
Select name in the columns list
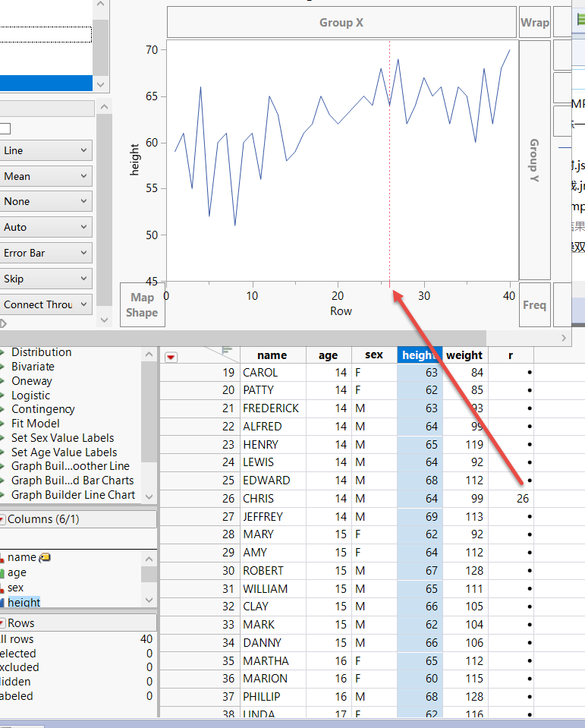[x=22, y=557]
